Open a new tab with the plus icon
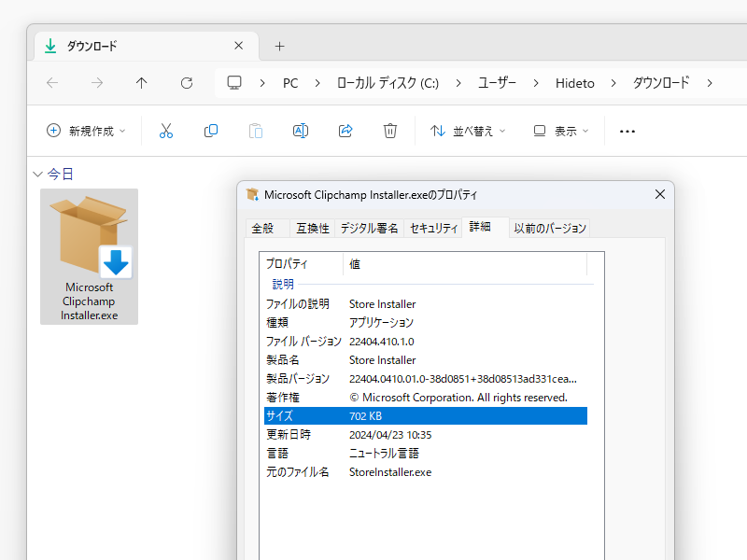 click(x=278, y=46)
